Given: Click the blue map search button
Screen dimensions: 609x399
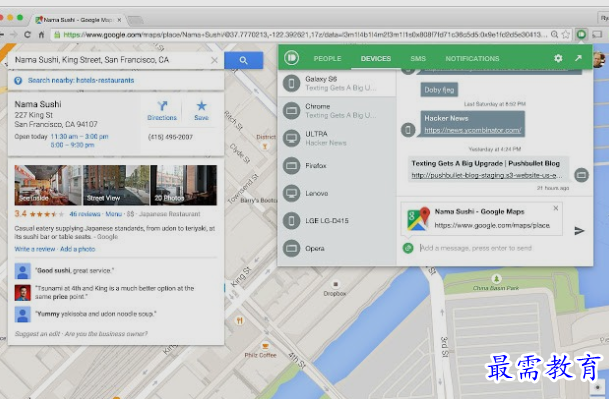Looking at the screenshot, I should pos(244,60).
